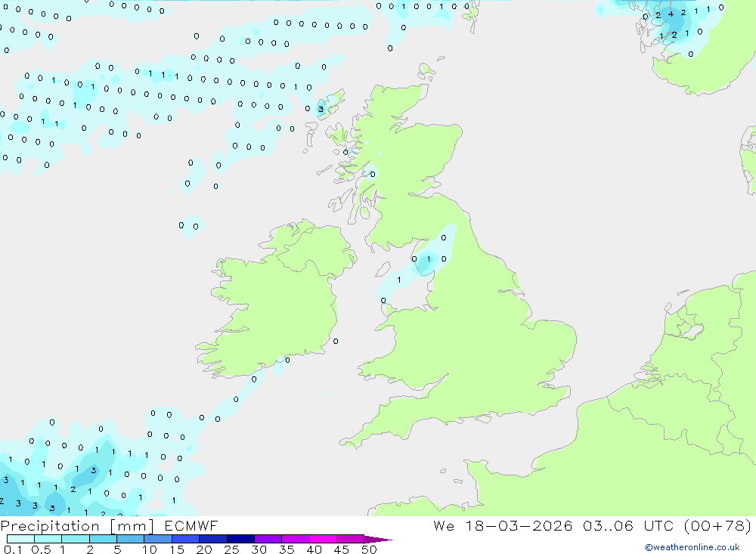Select the 2–5 mm legend color swatch

coord(103,539)
